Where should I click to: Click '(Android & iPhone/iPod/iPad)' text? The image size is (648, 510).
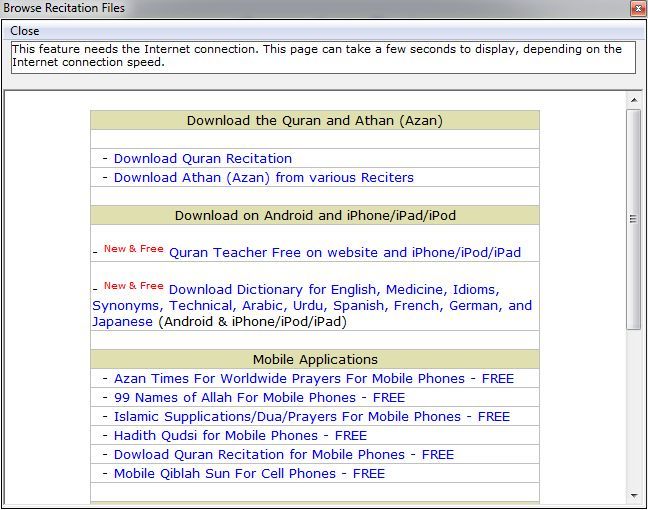[253, 322]
